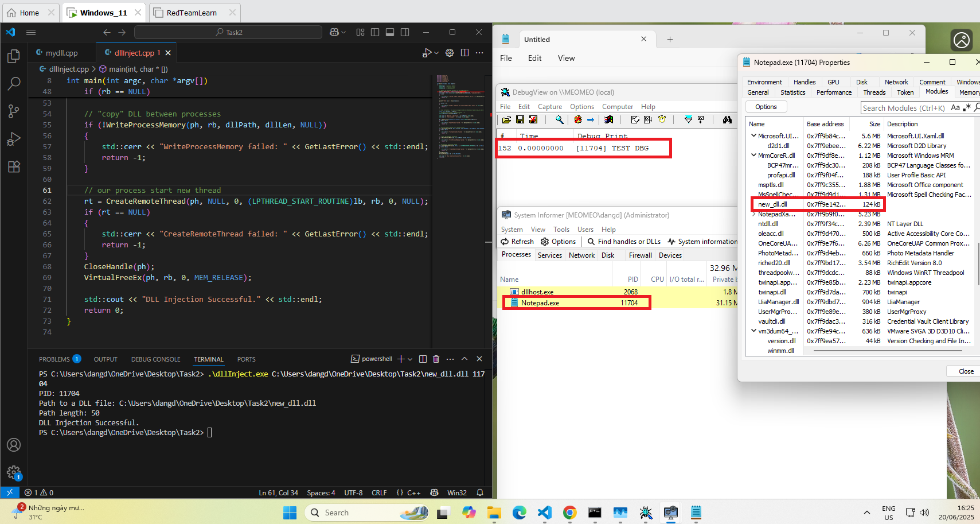Open the Customize Layout icon in VS Code

click(x=360, y=32)
